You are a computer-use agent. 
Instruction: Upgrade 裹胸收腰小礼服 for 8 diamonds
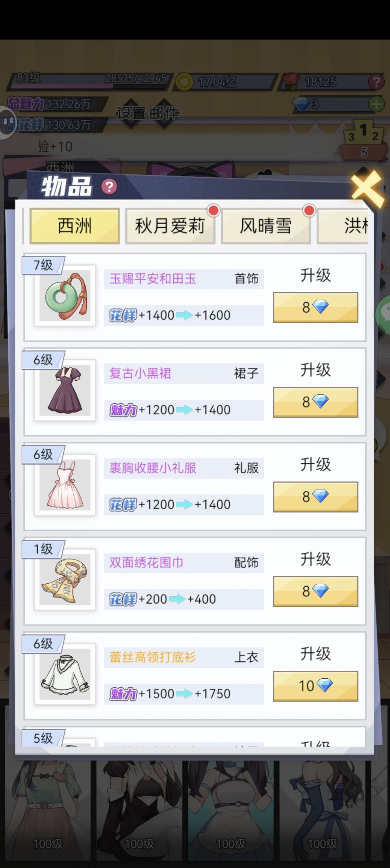click(x=315, y=497)
